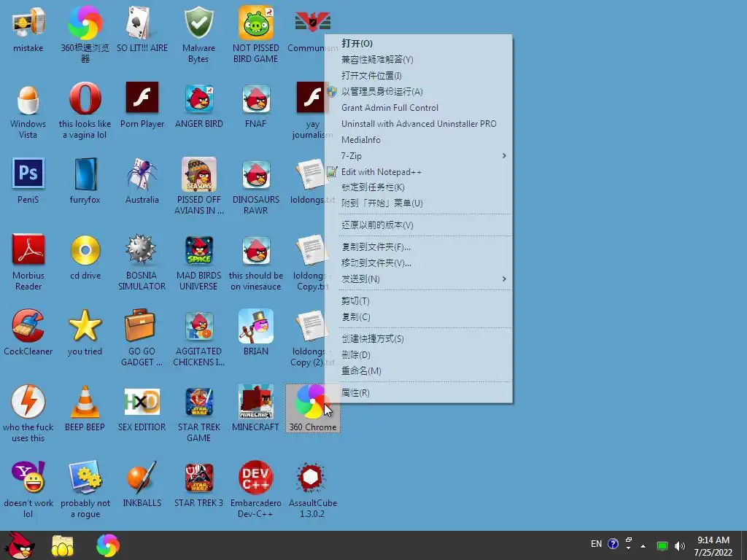Viewport: 747px width, 560px height.
Task: Expand the 7-Zip submenu
Action: [418, 156]
